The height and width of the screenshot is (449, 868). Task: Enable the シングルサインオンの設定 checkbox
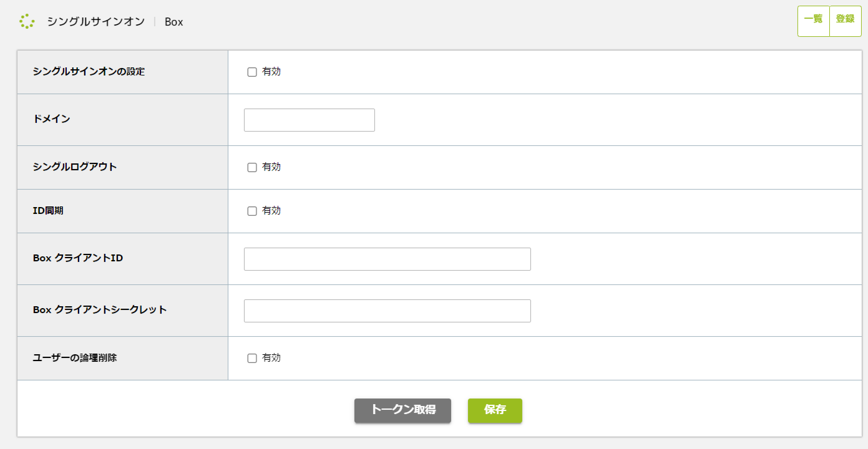[x=252, y=72]
